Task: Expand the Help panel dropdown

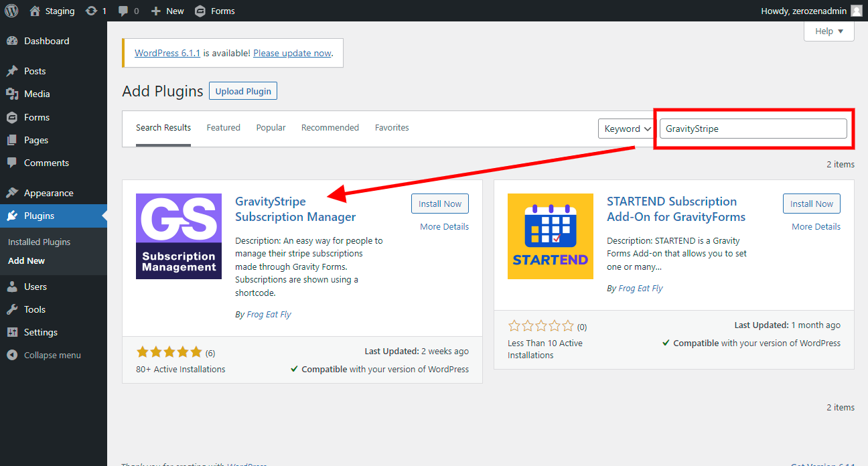Action: tap(829, 31)
